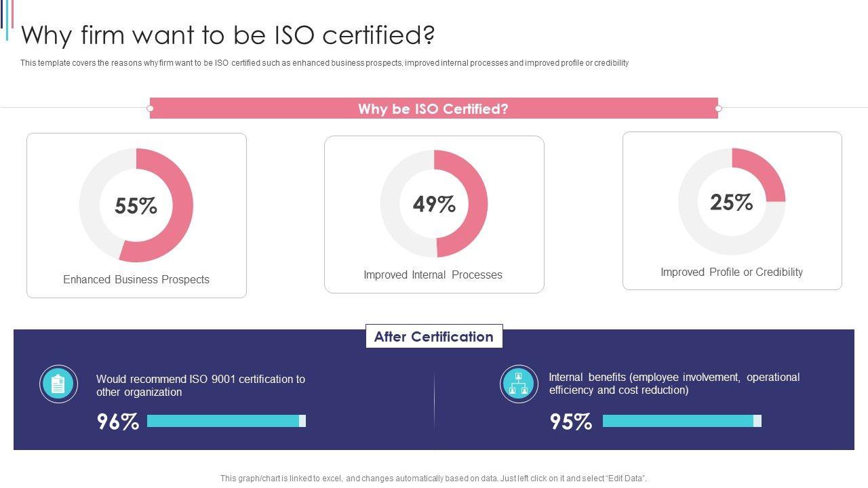Select the 25% donut chart

pos(732,202)
